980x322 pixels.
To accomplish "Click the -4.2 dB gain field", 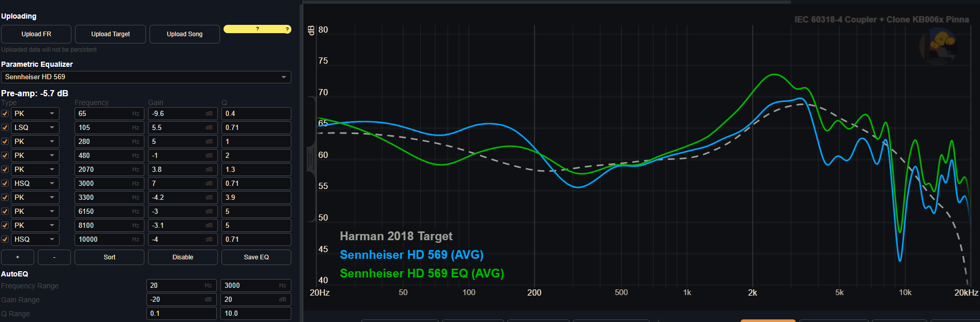I will click(183, 197).
